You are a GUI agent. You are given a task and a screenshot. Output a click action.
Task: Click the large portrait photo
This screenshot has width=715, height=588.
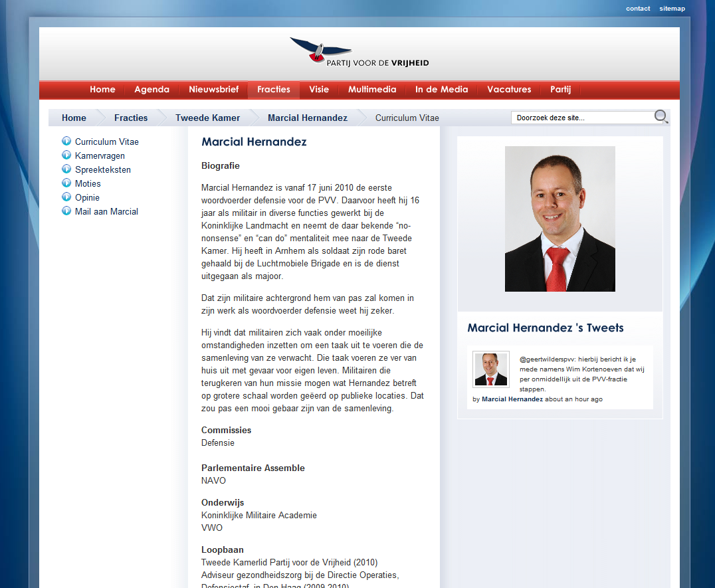(x=560, y=219)
